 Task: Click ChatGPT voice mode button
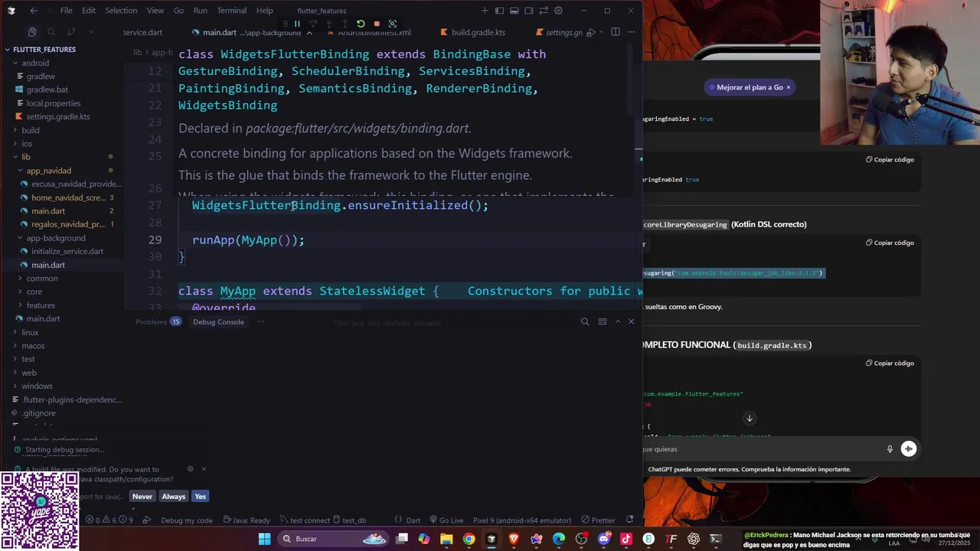pyautogui.click(x=909, y=449)
